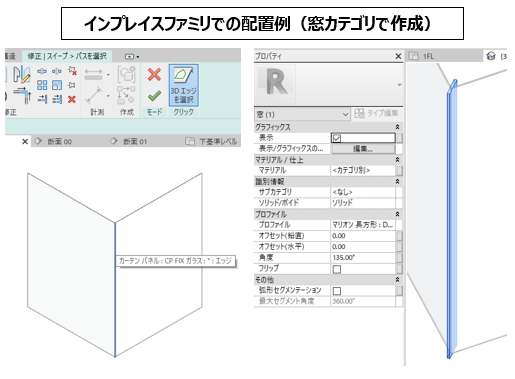Collapse the 識別情報 section
The width and height of the screenshot is (515, 379).
[397, 182]
